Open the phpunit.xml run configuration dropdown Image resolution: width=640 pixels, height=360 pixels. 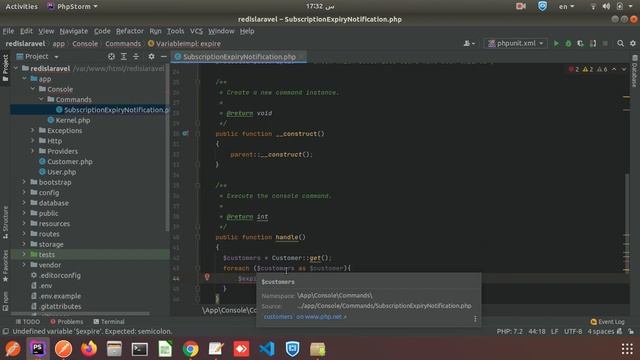(516, 43)
